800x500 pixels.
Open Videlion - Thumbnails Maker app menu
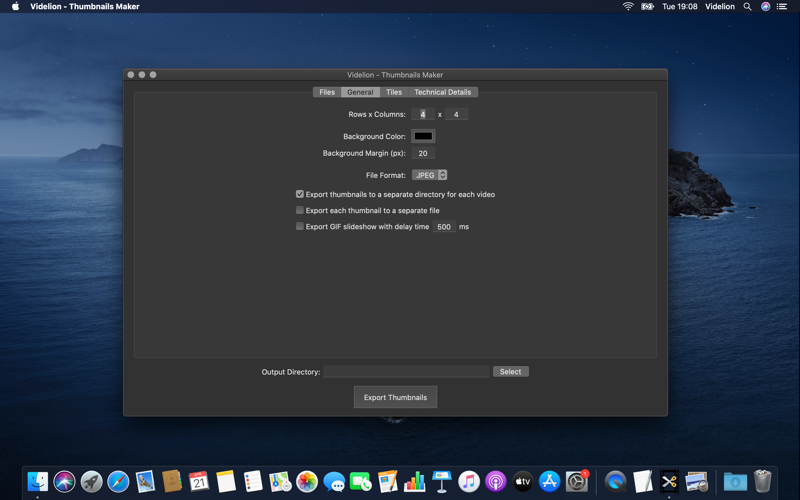[85, 6]
